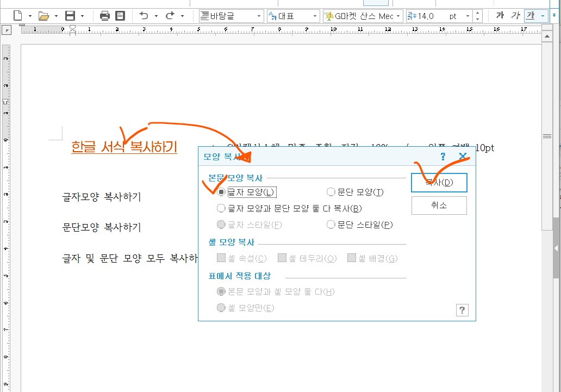Screen dimensions: 561x392
Task: Click the 문단모양 복사하기 line
Action: pos(102,227)
